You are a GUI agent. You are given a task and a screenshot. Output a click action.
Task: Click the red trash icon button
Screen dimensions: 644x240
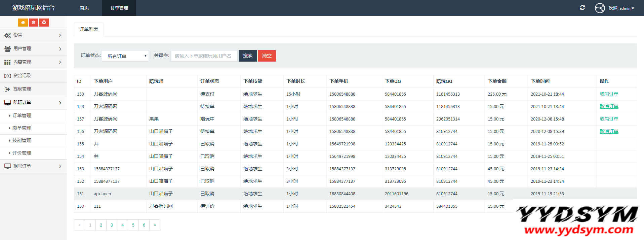pos(33,23)
